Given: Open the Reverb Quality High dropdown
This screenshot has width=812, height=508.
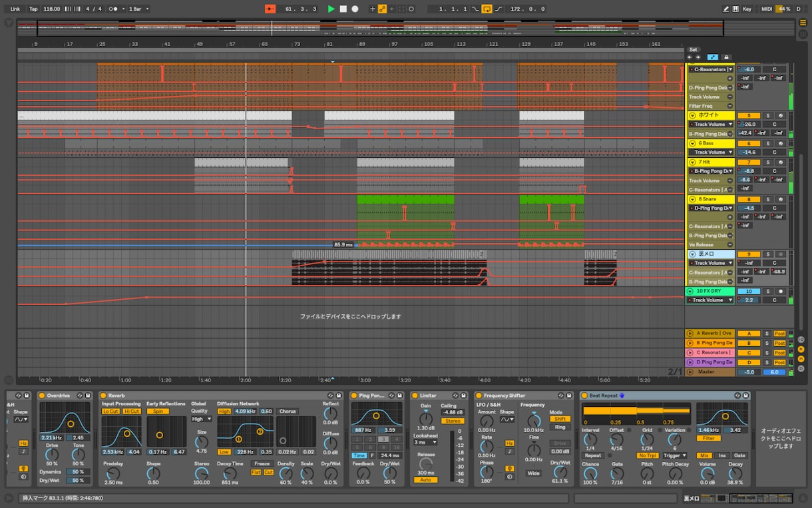Looking at the screenshot, I should point(201,419).
